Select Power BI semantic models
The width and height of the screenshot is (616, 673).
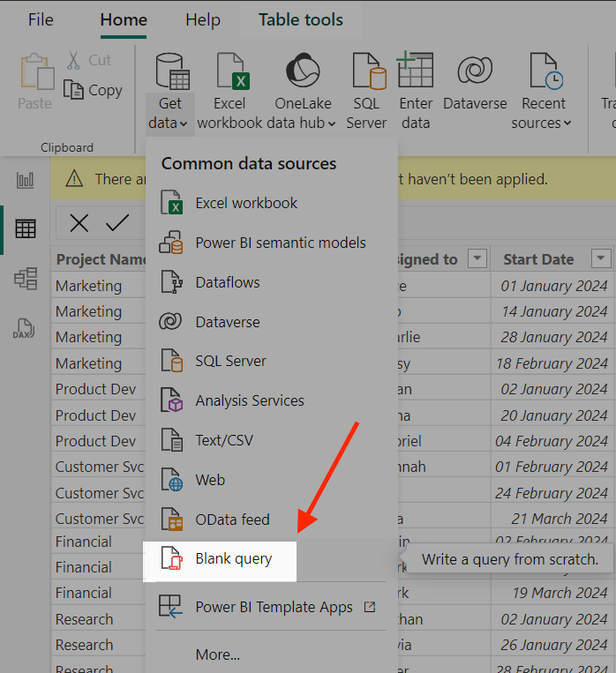pos(271,243)
